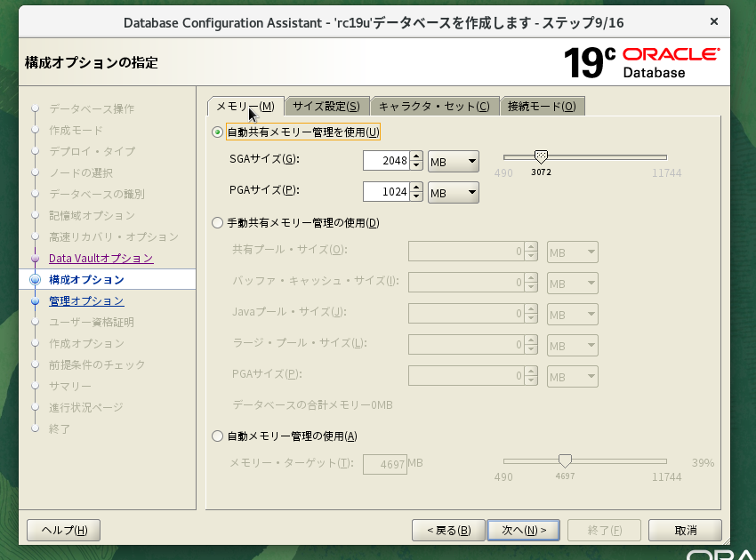Select 自動メモリー管理の使用 radio button
The image size is (756, 560).
(217, 436)
